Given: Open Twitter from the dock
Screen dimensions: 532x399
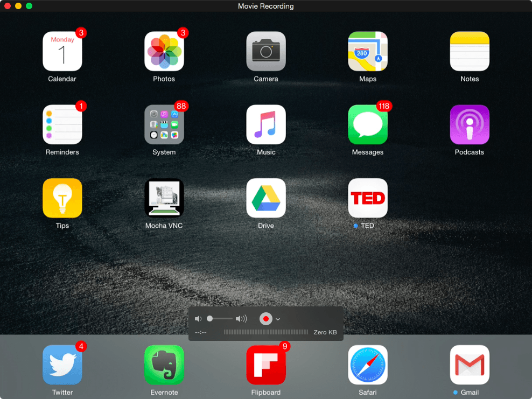Looking at the screenshot, I should pyautogui.click(x=62, y=365).
